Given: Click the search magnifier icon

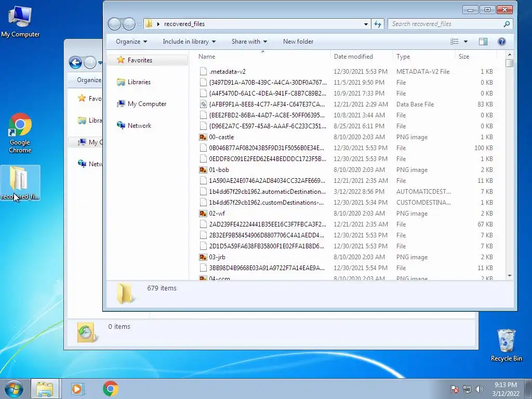Looking at the screenshot, I should coord(507,24).
